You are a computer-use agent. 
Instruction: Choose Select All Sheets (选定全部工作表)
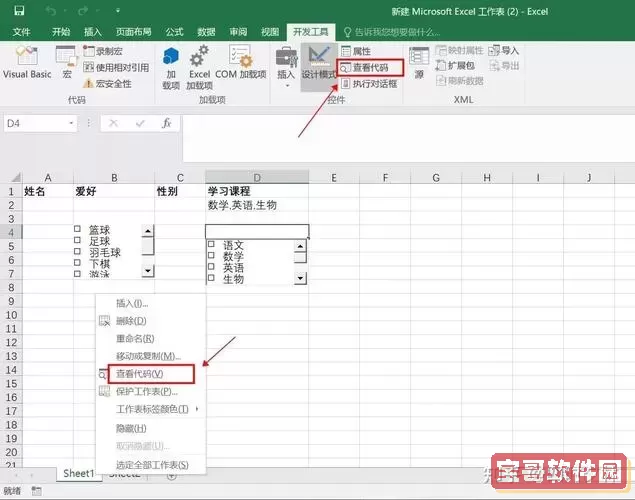click(x=151, y=465)
